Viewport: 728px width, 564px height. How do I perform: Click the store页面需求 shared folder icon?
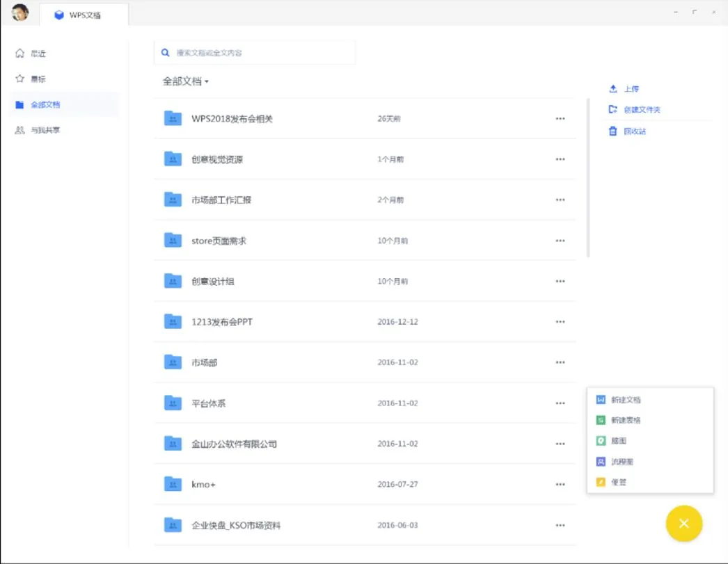click(173, 240)
